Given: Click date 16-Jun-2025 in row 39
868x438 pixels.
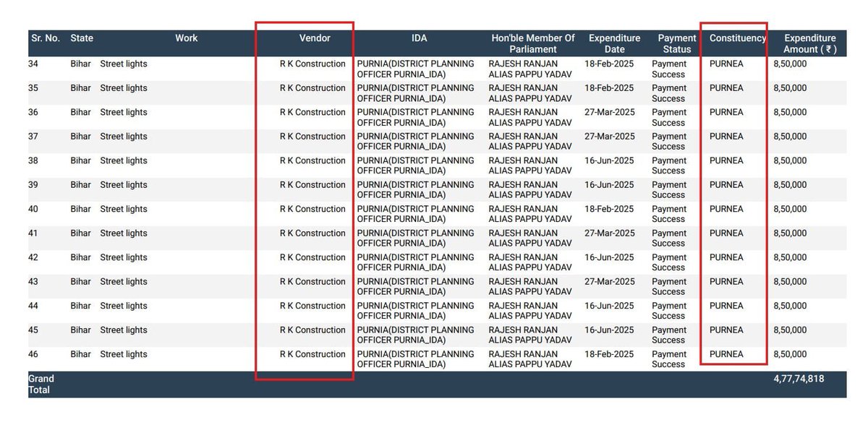Looking at the screenshot, I should tap(609, 185).
